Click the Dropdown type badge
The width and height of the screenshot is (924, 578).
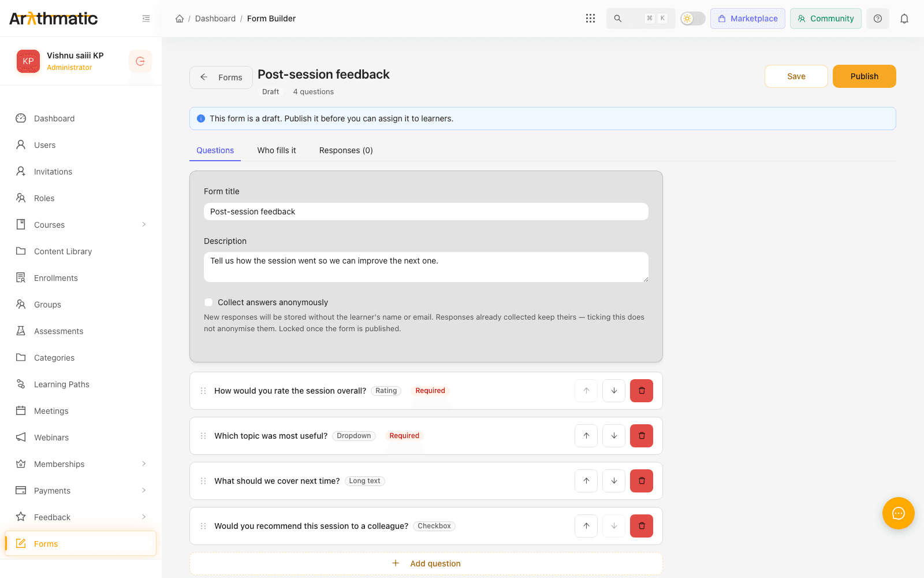[354, 436]
